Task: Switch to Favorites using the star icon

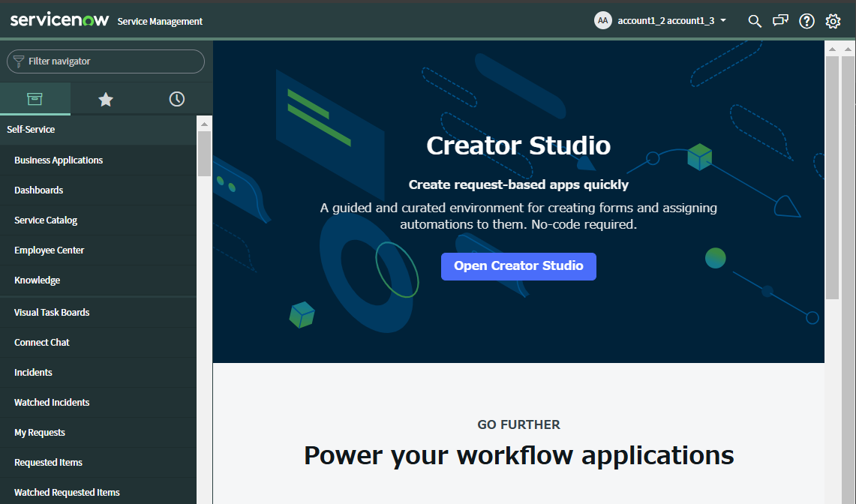Action: coord(105,98)
